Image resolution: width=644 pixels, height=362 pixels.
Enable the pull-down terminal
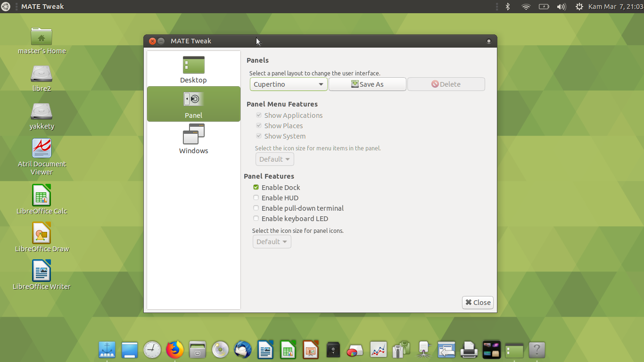click(256, 208)
